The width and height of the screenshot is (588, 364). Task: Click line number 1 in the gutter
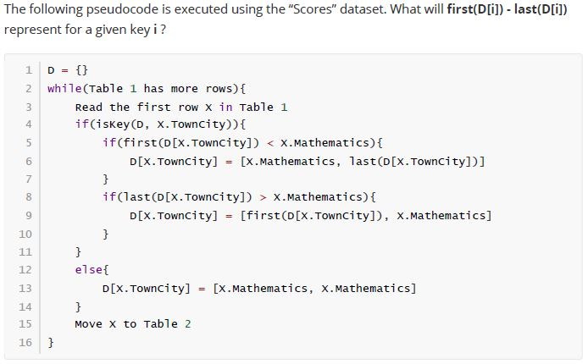coord(29,70)
